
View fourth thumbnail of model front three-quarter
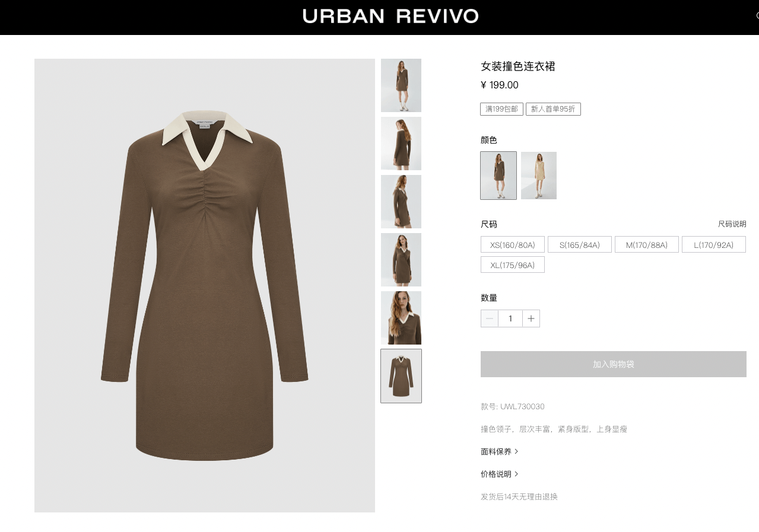click(x=401, y=260)
